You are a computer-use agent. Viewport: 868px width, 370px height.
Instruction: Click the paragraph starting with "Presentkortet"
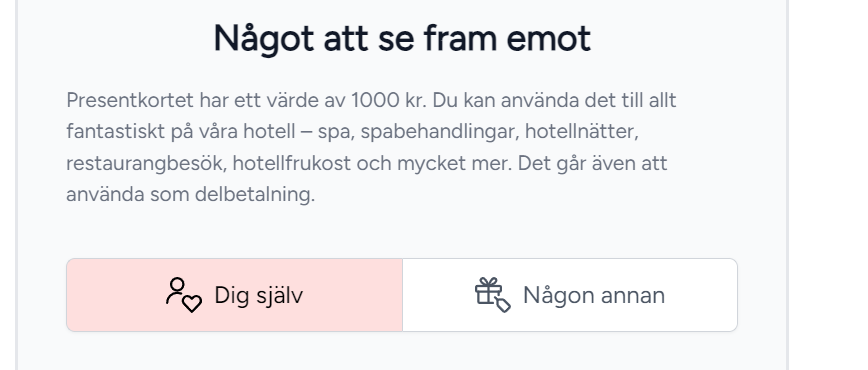[371, 147]
